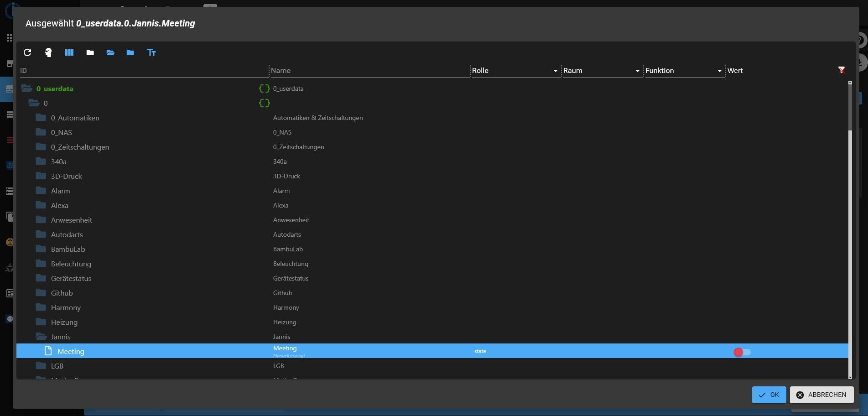Click the scrollbar down arrow

[x=850, y=377]
